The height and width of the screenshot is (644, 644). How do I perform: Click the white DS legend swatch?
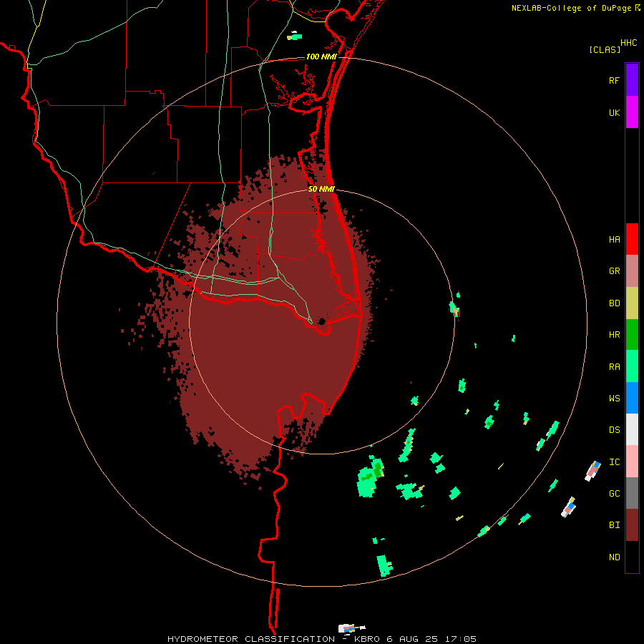(632, 429)
